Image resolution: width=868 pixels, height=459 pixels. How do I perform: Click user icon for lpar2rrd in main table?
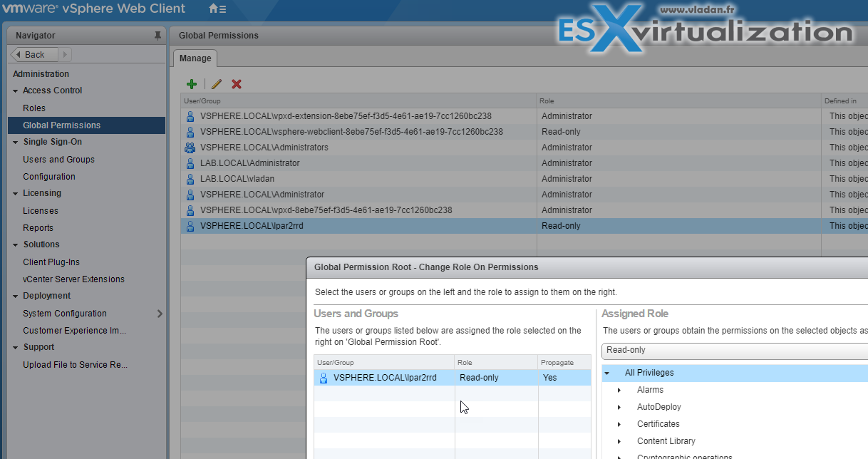pos(190,226)
